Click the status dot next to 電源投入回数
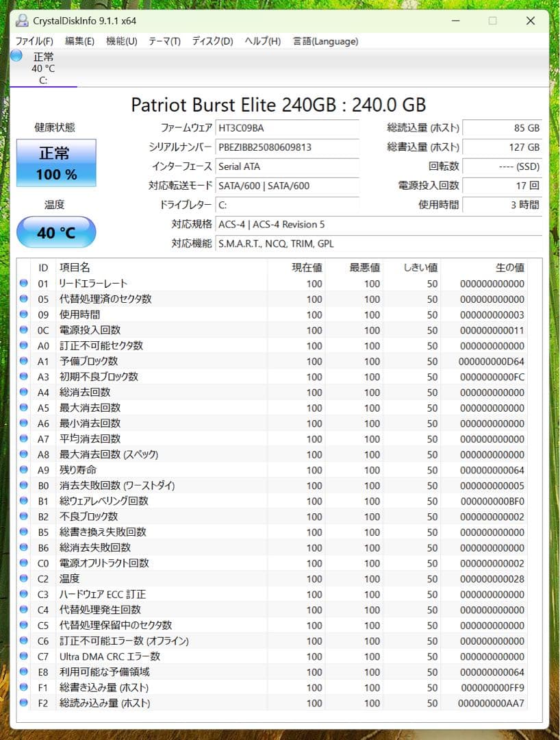This screenshot has width=560, height=740. [23, 330]
